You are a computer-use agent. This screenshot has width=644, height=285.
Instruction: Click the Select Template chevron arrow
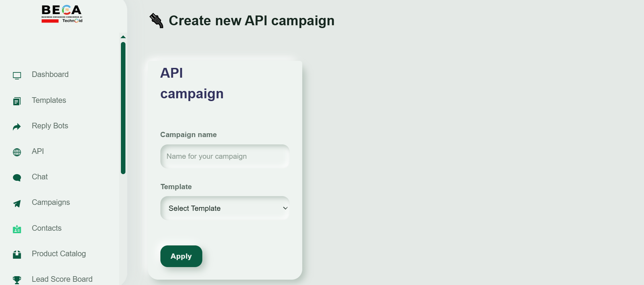[285, 208]
